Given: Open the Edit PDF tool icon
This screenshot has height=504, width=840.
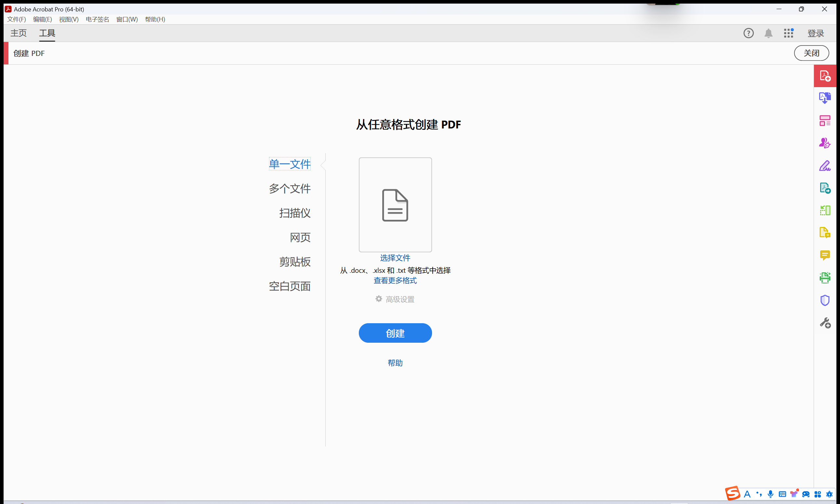Looking at the screenshot, I should pos(825,121).
